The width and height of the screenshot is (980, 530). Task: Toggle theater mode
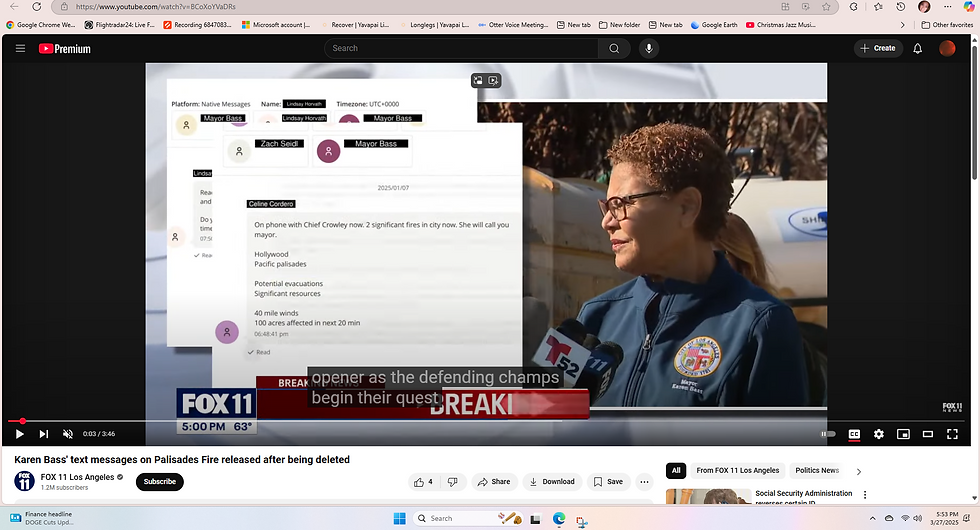click(x=928, y=434)
